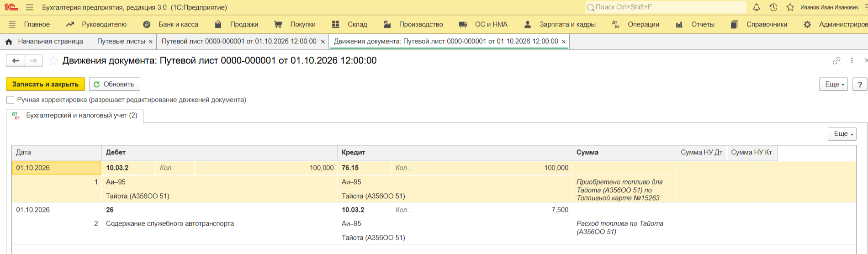Select credit account 76.15 cell

click(x=364, y=168)
